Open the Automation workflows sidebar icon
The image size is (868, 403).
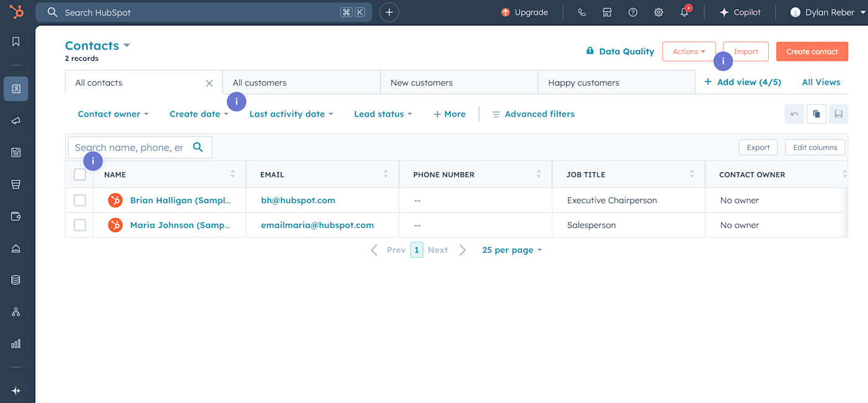[x=16, y=312]
